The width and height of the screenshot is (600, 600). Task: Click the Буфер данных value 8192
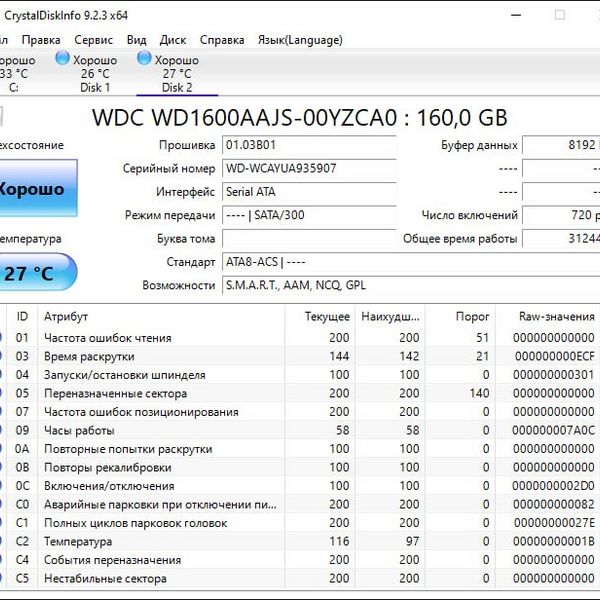point(561,145)
